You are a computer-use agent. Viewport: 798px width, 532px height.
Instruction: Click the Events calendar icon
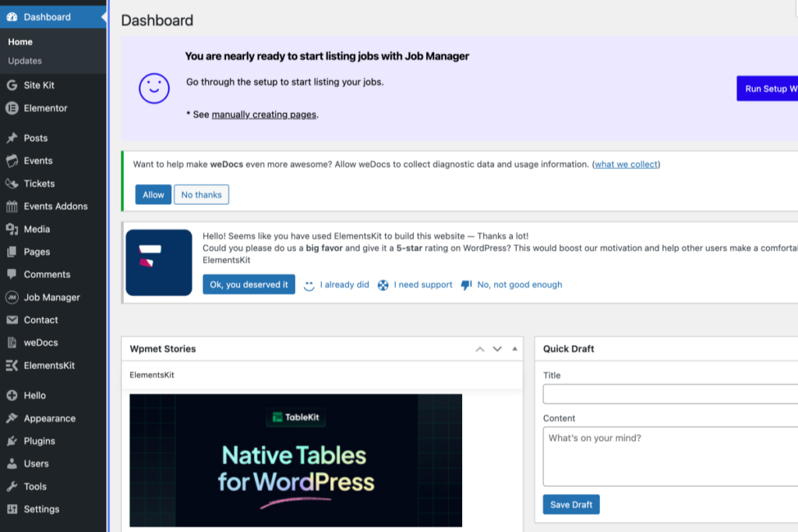pos(12,160)
